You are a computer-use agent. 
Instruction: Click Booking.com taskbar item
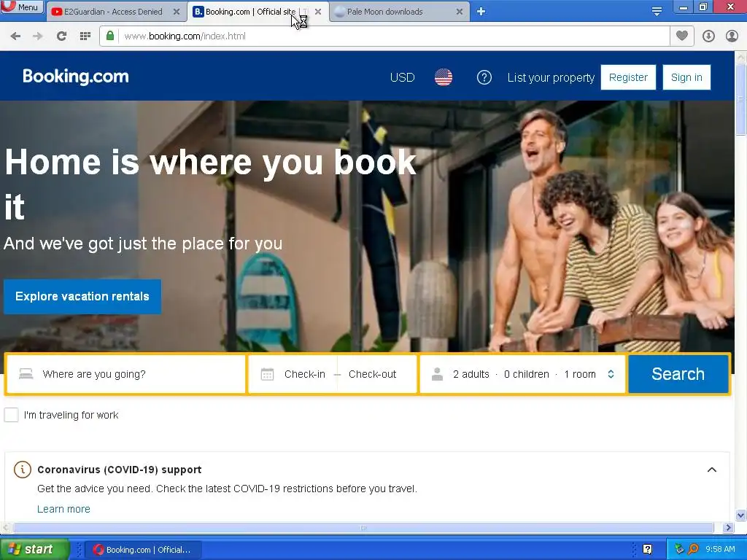pyautogui.click(x=143, y=550)
